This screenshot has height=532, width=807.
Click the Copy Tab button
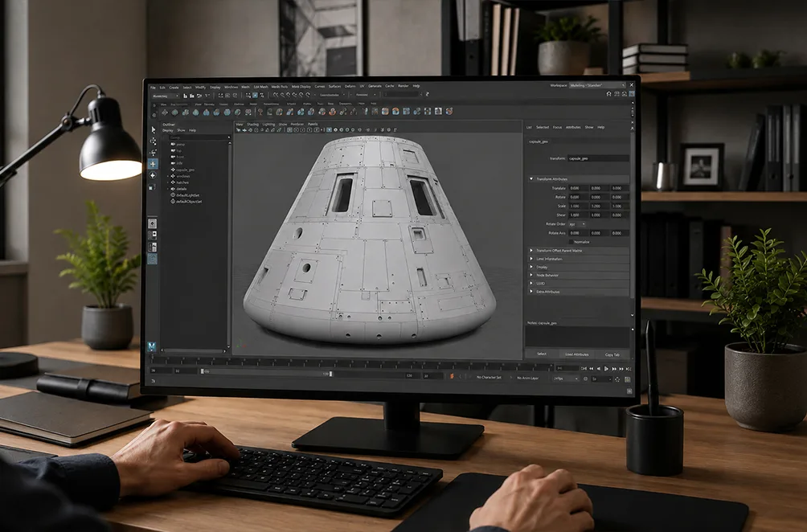612,354
